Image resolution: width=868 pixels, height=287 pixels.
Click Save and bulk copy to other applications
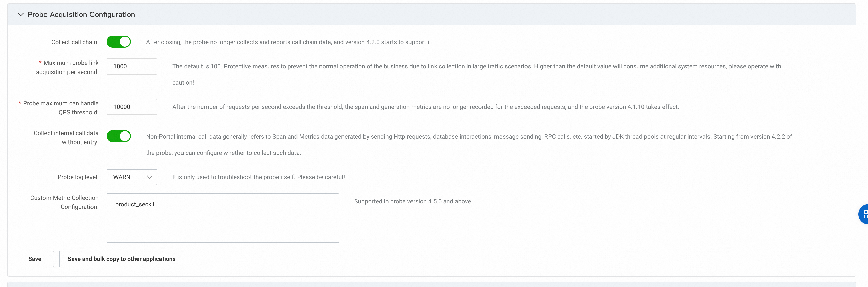[121, 259]
